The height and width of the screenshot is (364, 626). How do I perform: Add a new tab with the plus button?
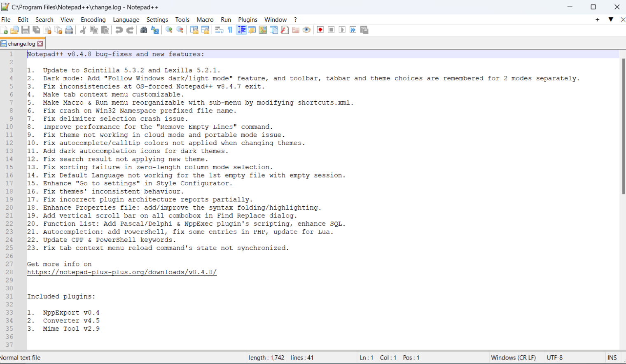(597, 20)
